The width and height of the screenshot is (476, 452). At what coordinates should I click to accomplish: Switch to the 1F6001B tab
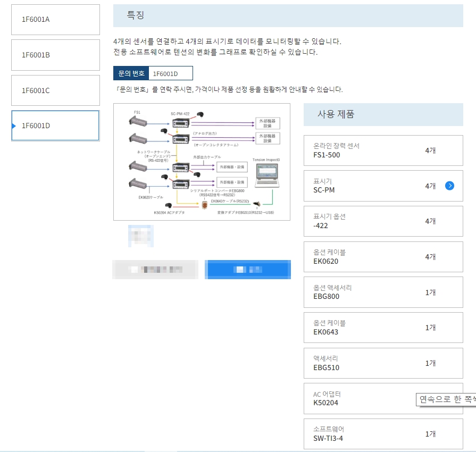click(x=55, y=55)
